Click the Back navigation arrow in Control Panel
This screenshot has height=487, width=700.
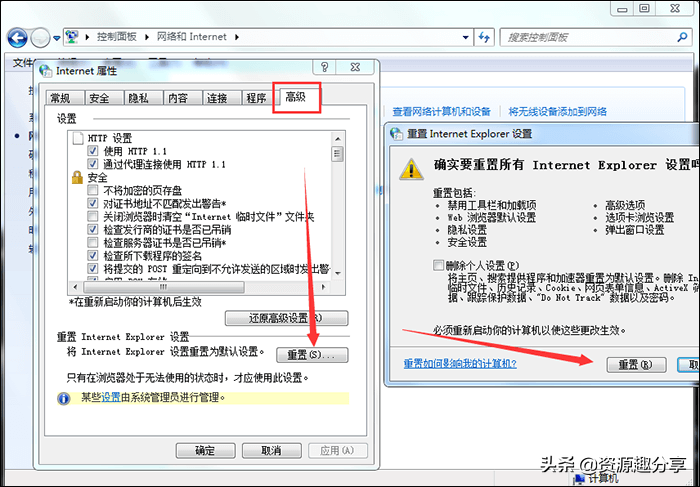17,38
